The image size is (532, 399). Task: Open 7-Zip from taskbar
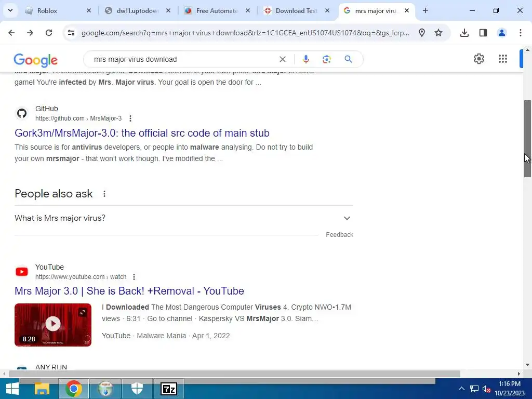[x=169, y=389]
